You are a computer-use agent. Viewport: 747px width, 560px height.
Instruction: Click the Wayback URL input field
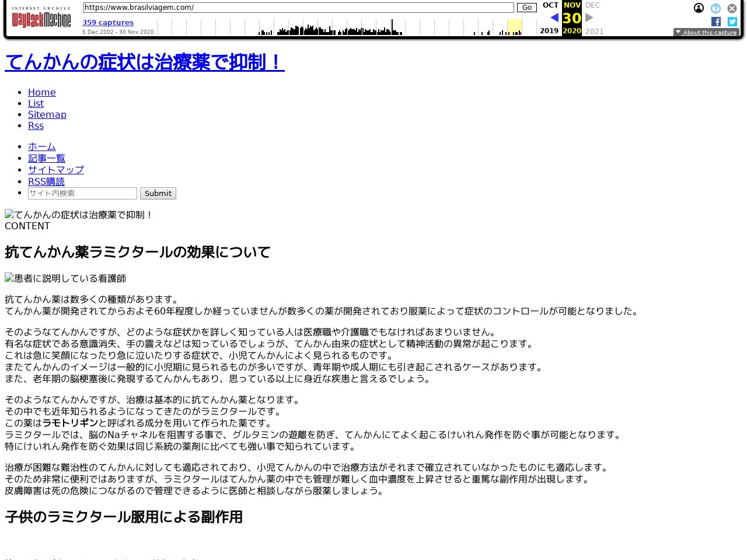(x=298, y=8)
